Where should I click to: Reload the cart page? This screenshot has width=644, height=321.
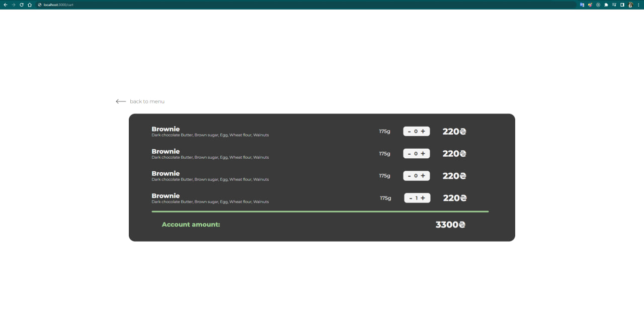[x=22, y=5]
